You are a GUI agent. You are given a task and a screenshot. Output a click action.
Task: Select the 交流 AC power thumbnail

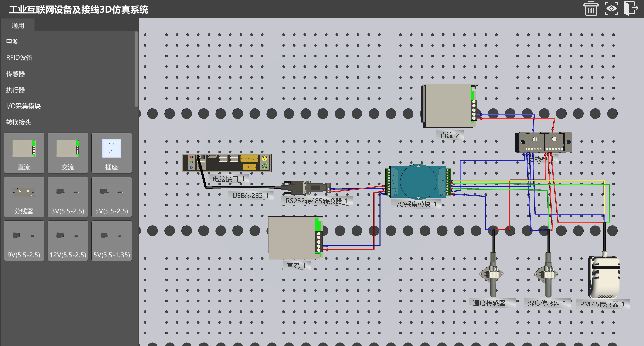pos(68,153)
